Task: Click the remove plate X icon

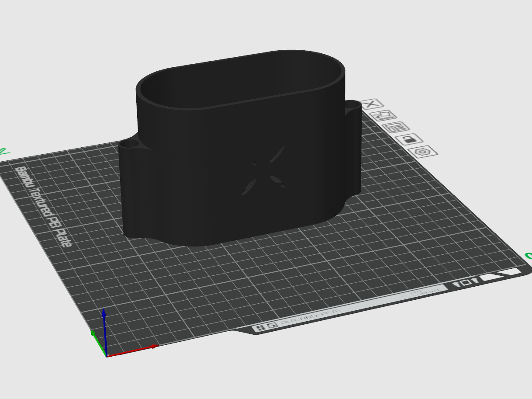Action: click(x=372, y=104)
